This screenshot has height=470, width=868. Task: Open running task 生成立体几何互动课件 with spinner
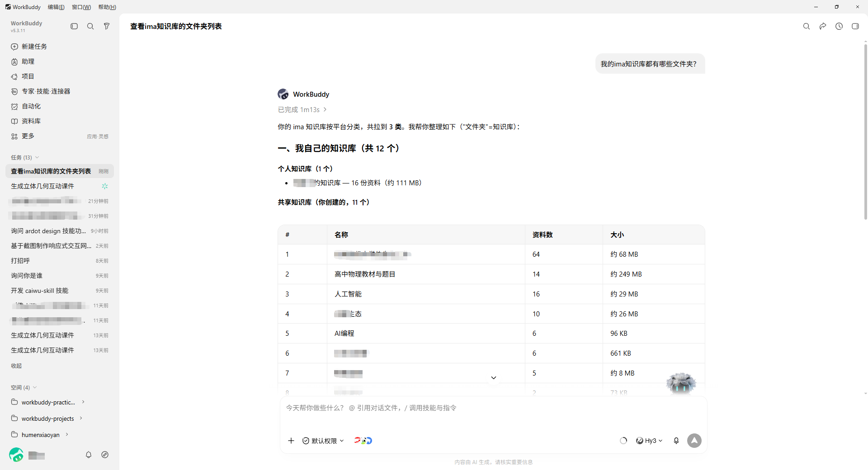tap(60, 186)
